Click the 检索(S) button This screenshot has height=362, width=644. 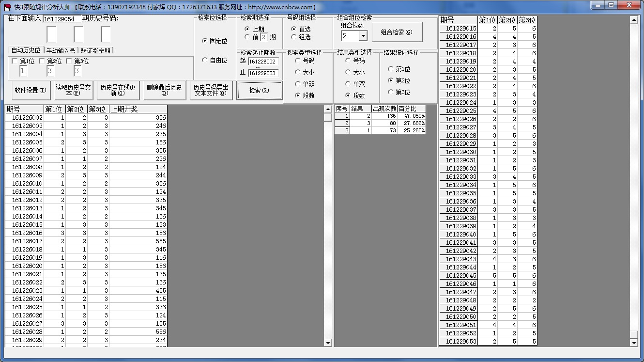tap(259, 91)
